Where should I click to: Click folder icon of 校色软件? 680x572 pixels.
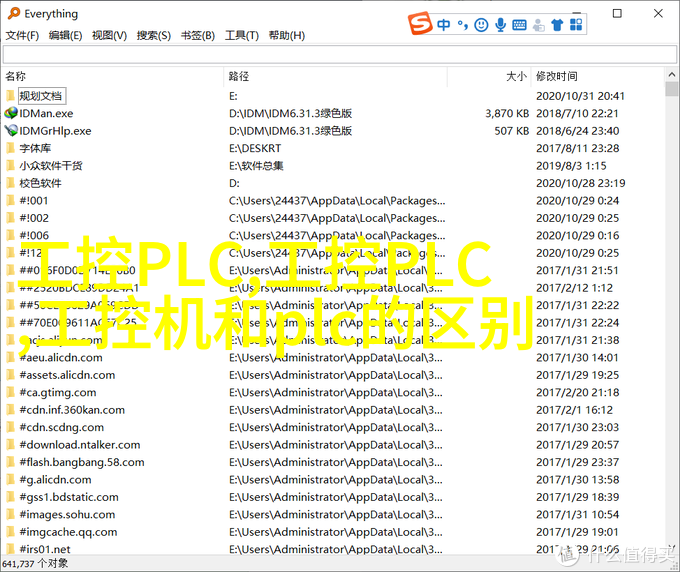point(11,183)
